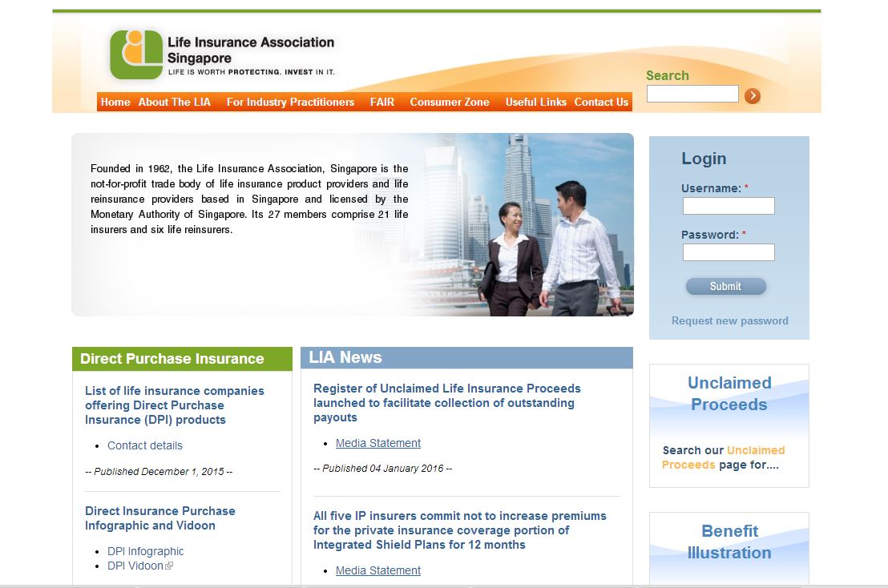Navigate to Useful Links
This screenshot has width=888, height=588.
pos(535,103)
